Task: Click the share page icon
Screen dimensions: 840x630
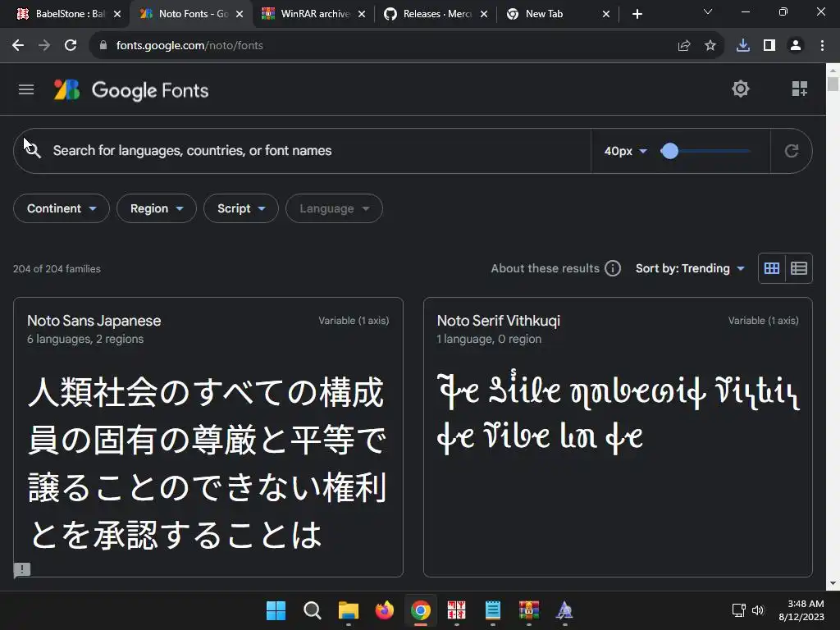Action: point(683,46)
